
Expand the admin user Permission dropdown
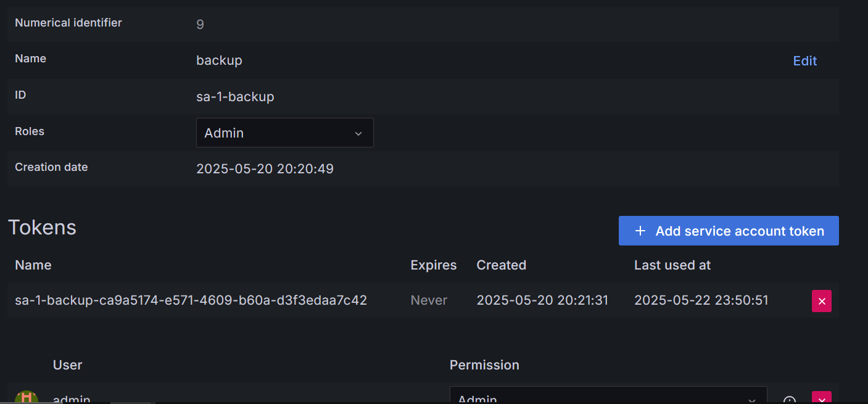pos(608,397)
